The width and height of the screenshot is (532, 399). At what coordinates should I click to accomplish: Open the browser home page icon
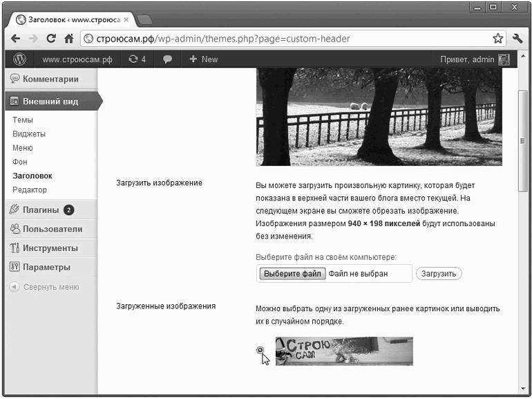(x=69, y=38)
